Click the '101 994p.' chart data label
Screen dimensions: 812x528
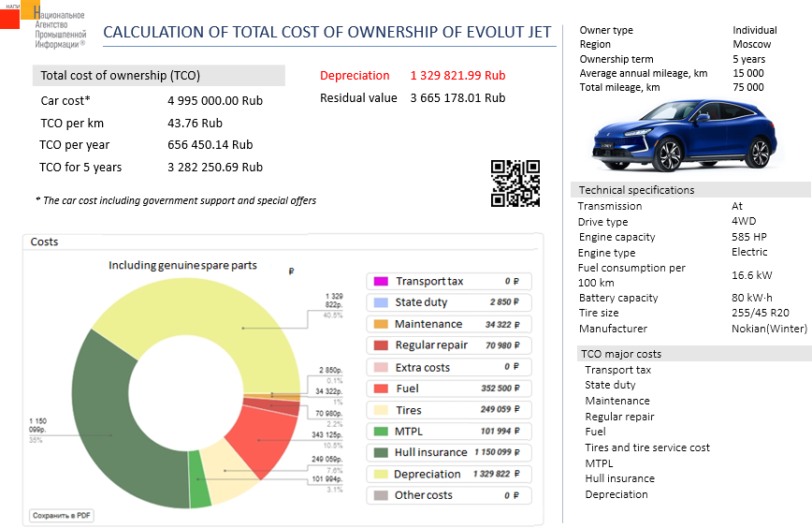point(326,478)
